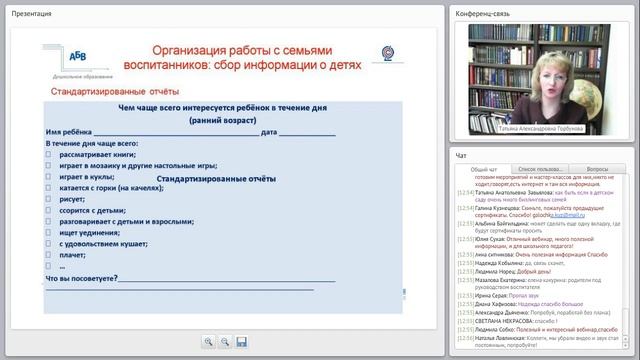Select СВЕТЛАНА НЕКРАСОВА's 'спасибо' message
The height and width of the screenshot is (360, 640).
coord(507,321)
